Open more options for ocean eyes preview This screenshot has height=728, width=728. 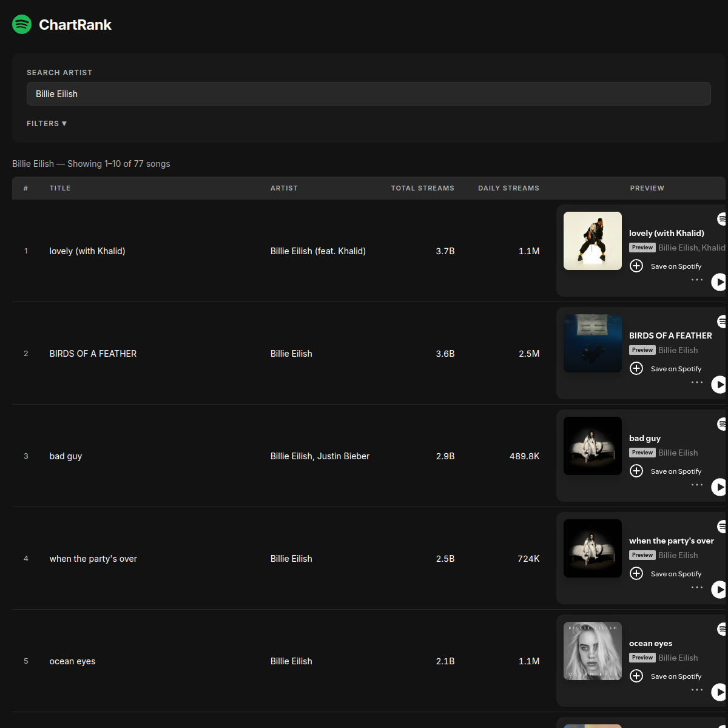[697, 690]
